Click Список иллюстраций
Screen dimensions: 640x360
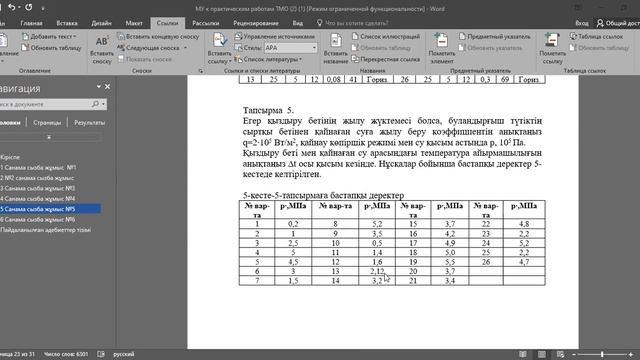(x=385, y=36)
